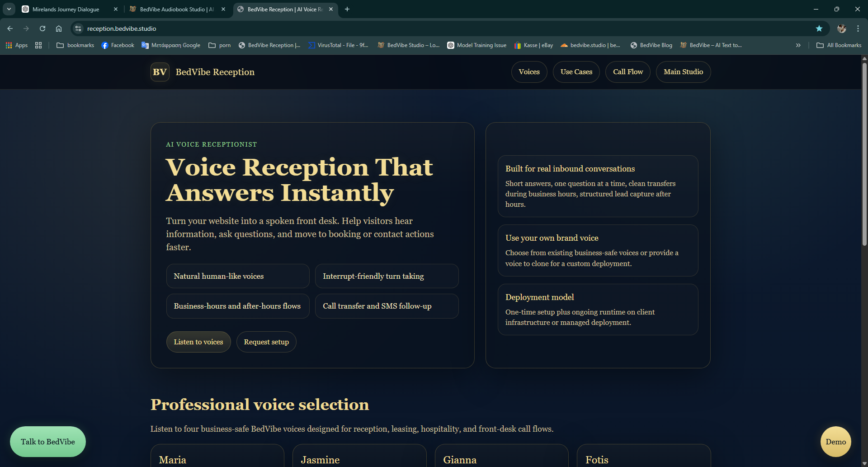Click Natural human-like voices chip

tap(238, 276)
